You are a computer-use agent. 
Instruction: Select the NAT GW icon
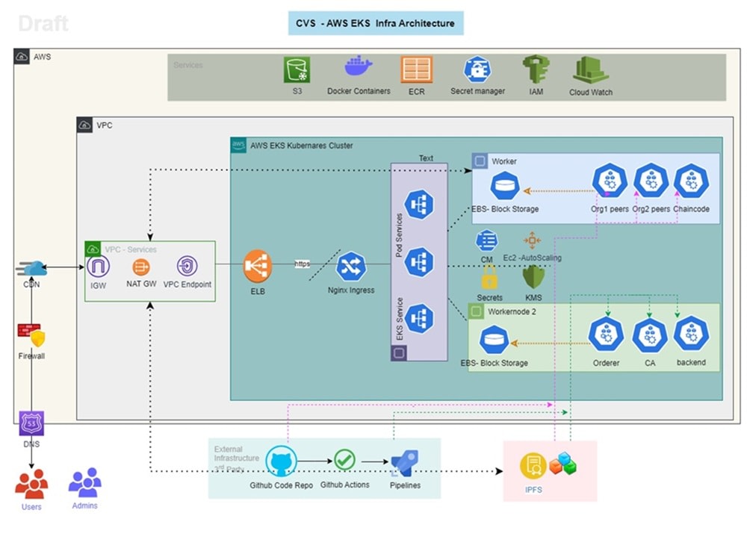pos(140,267)
